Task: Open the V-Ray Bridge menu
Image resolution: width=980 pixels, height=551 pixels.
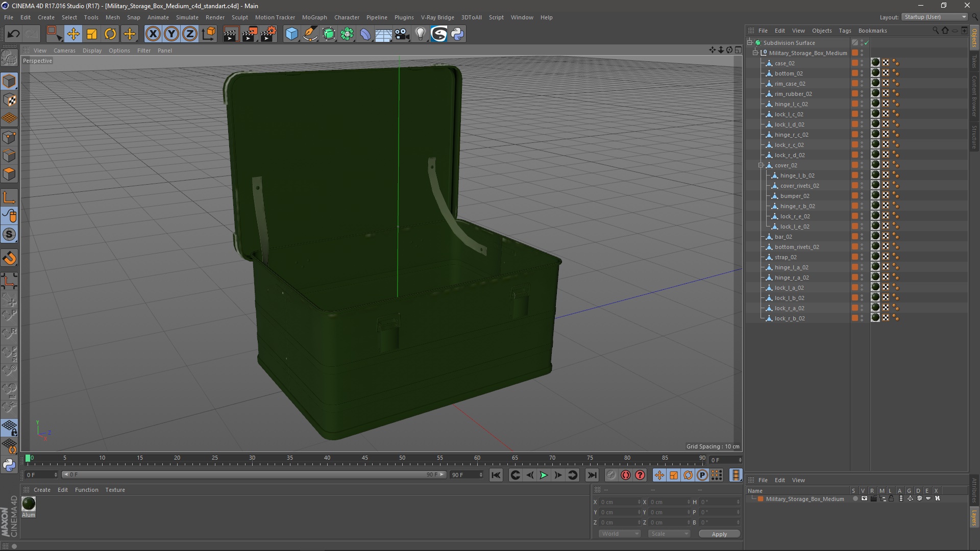Action: (437, 17)
